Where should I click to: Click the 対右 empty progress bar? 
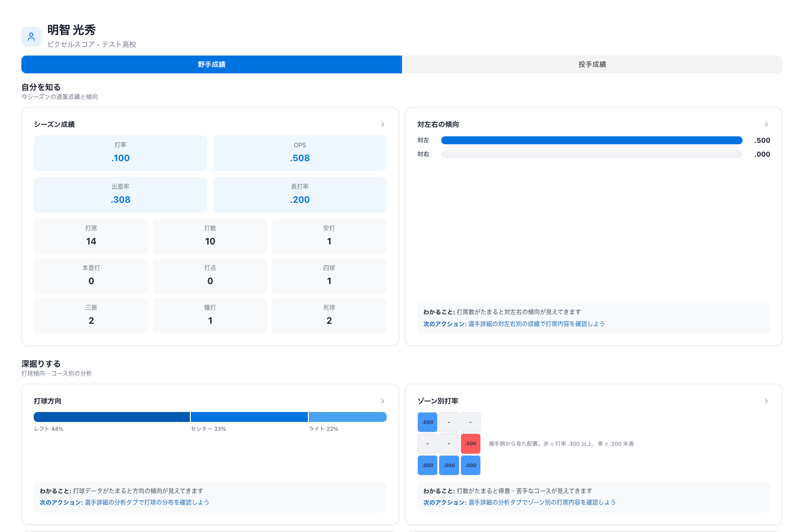coord(592,154)
